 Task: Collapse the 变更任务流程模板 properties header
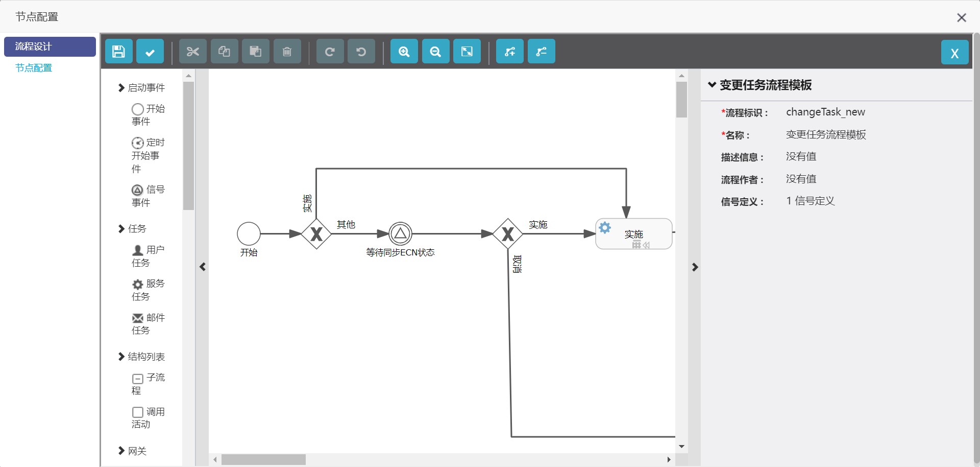click(x=759, y=85)
